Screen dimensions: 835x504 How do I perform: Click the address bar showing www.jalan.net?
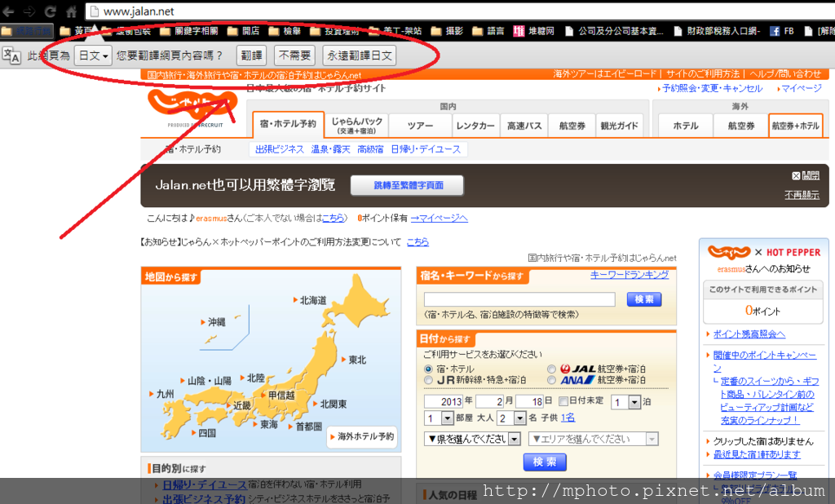(458, 11)
